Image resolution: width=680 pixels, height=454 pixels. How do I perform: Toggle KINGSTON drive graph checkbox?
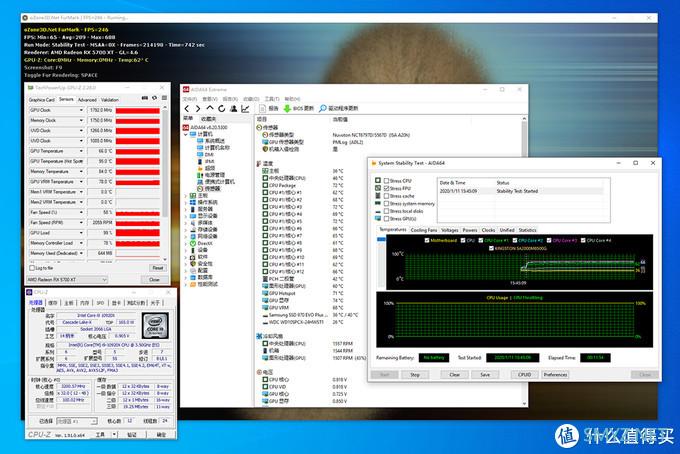click(x=491, y=248)
